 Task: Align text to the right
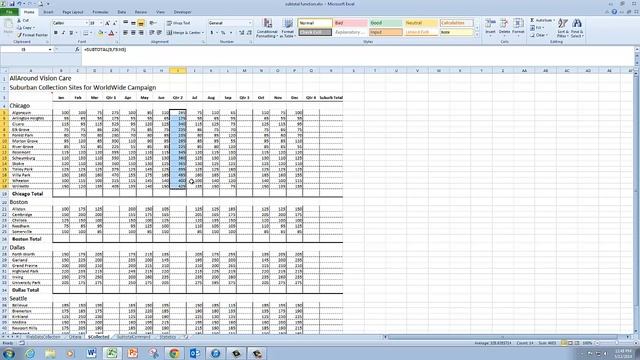tap(141, 33)
